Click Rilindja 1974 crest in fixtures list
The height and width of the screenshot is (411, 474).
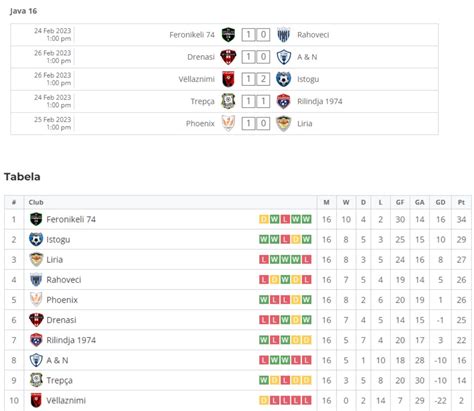point(283,101)
